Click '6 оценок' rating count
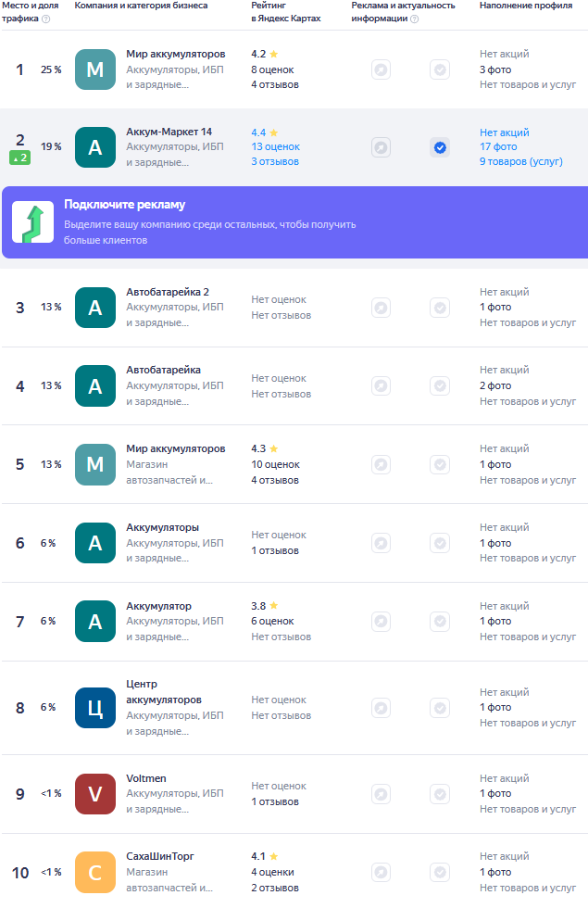The width and height of the screenshot is (588, 908). pyautogui.click(x=272, y=622)
